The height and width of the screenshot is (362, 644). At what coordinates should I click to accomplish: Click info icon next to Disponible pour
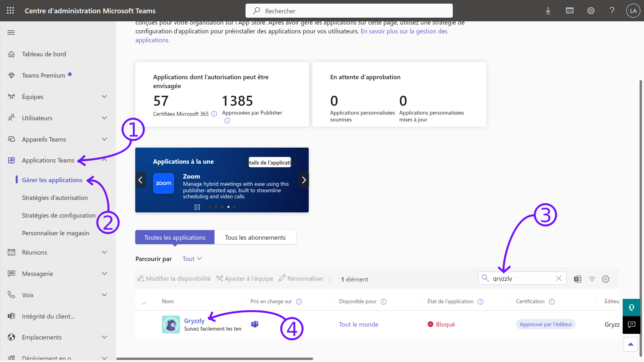click(x=384, y=302)
